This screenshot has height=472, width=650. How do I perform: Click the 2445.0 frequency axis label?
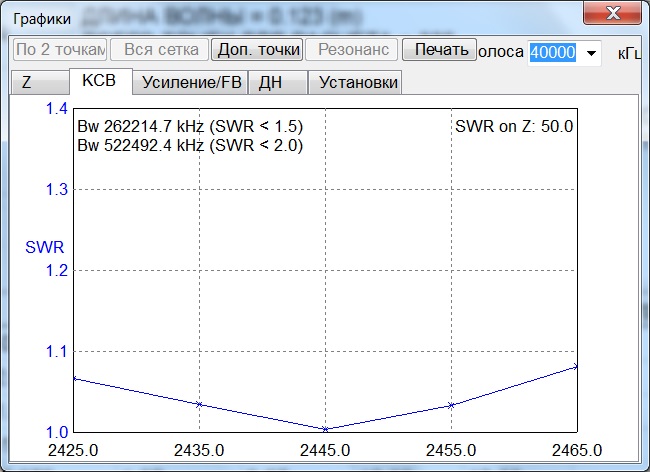pos(325,450)
